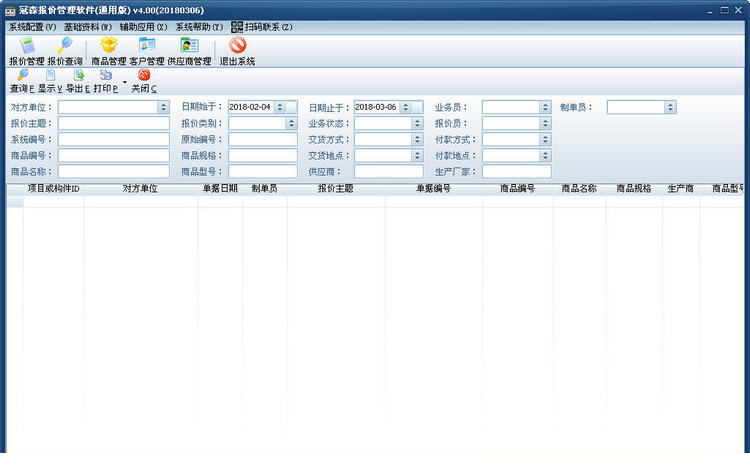750x471 pixels.
Task: Click the 导出 (export) toolbar icon
Action: pos(78,81)
